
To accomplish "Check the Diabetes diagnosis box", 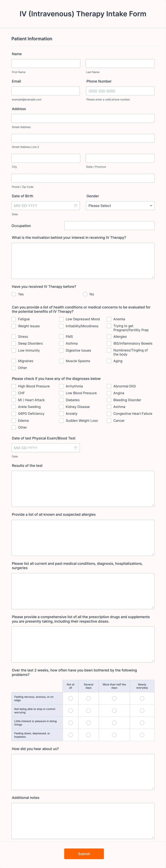I will point(61,400).
